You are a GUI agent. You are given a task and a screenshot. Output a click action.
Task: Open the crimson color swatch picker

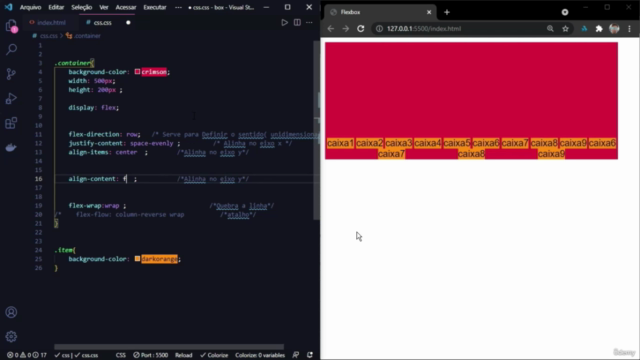click(138, 72)
